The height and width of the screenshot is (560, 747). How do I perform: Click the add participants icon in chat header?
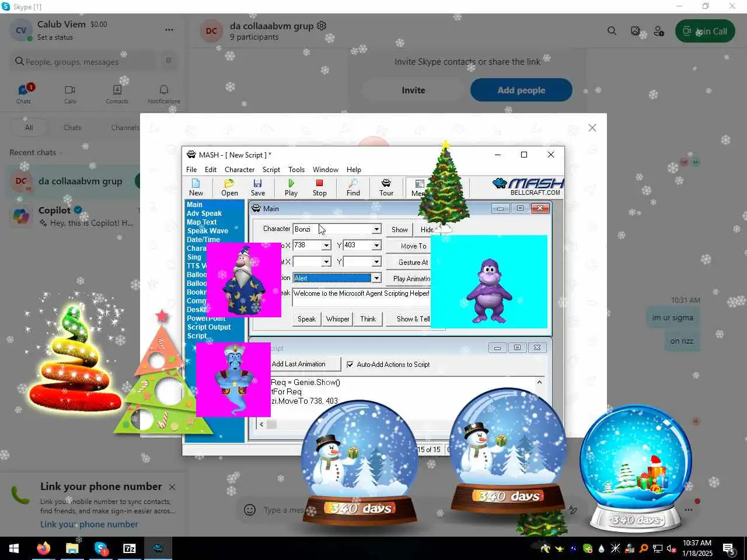[659, 31]
